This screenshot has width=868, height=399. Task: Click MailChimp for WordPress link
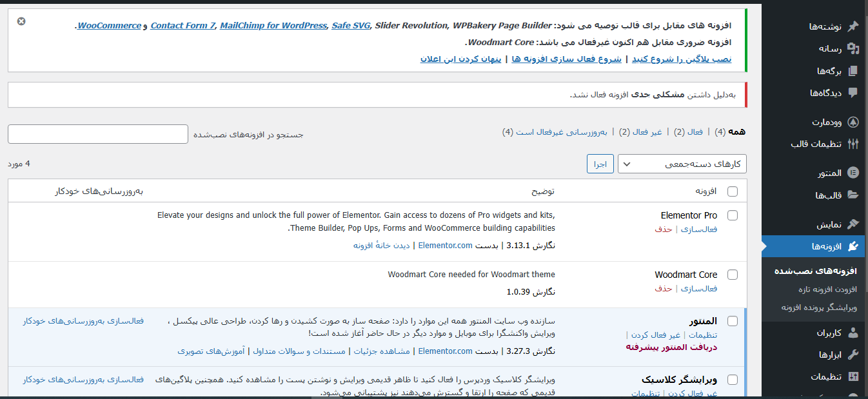click(x=273, y=25)
